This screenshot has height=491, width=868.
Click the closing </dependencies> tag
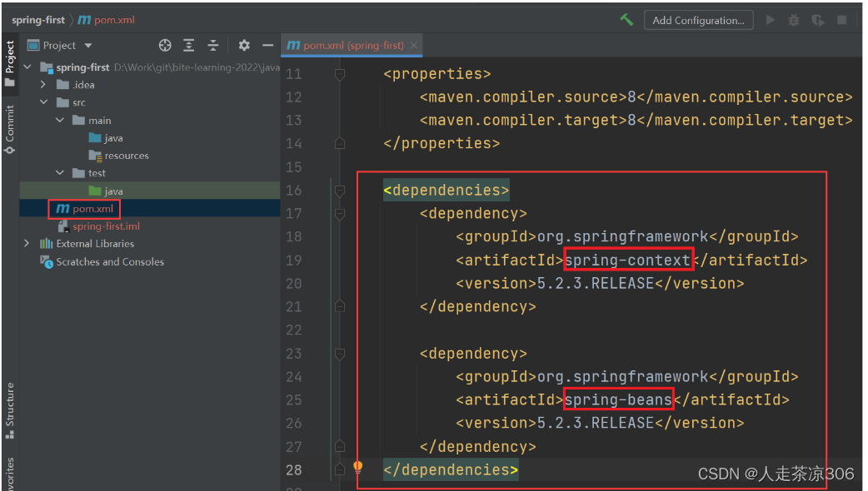pyautogui.click(x=451, y=470)
